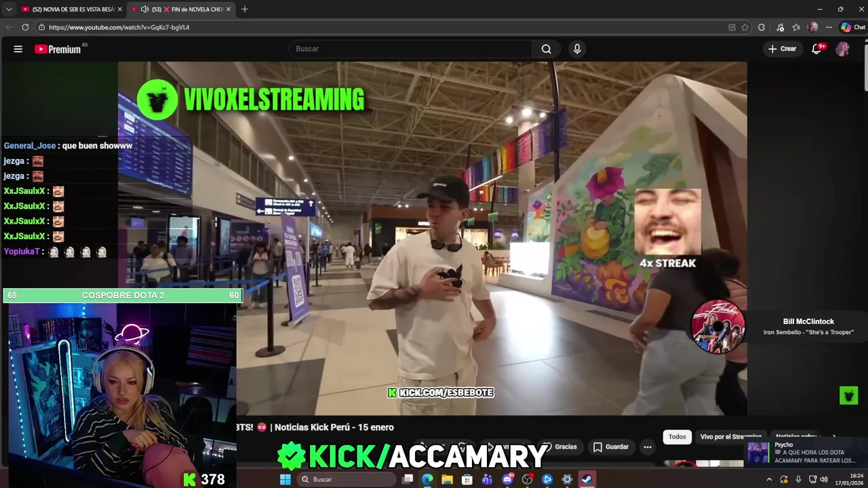
Task: Select the Vivo por el Streaming chip
Action: tap(731, 436)
